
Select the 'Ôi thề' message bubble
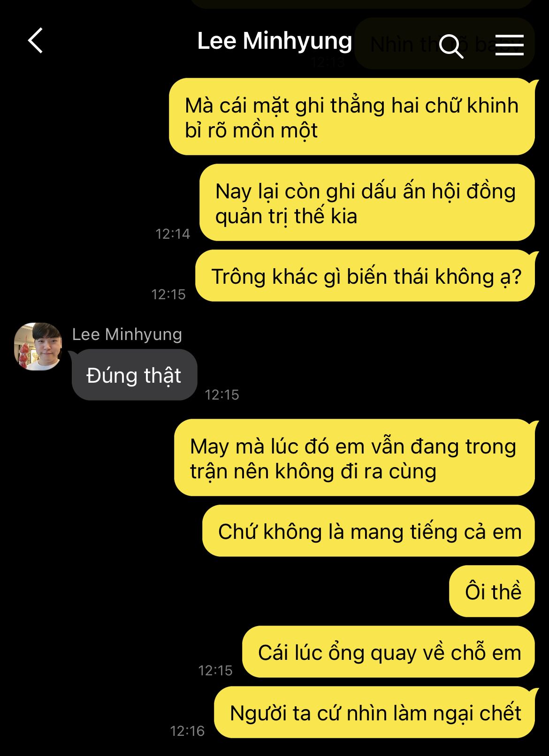[x=492, y=591]
